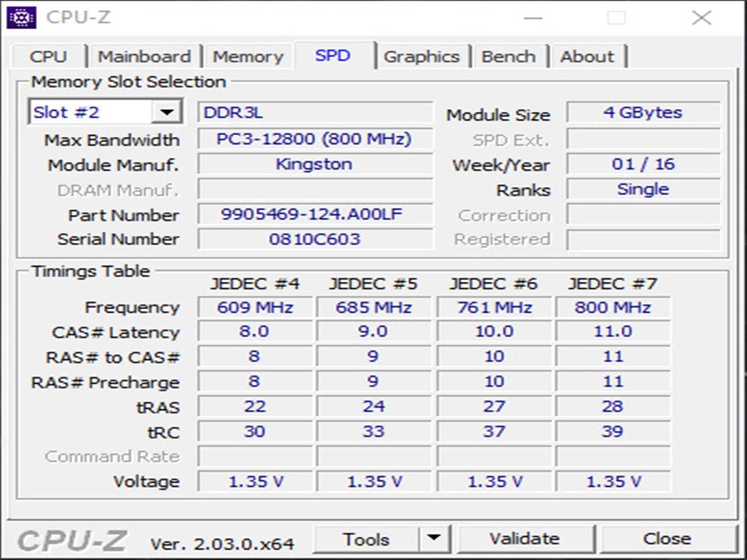Click the JEDEC #7 voltage 1.35 V cell

coord(613,481)
